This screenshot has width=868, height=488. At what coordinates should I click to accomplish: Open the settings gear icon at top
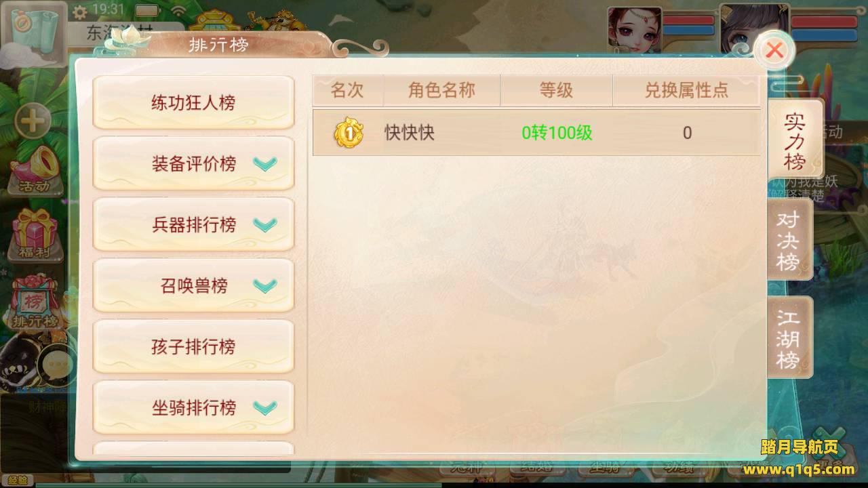pos(79,12)
